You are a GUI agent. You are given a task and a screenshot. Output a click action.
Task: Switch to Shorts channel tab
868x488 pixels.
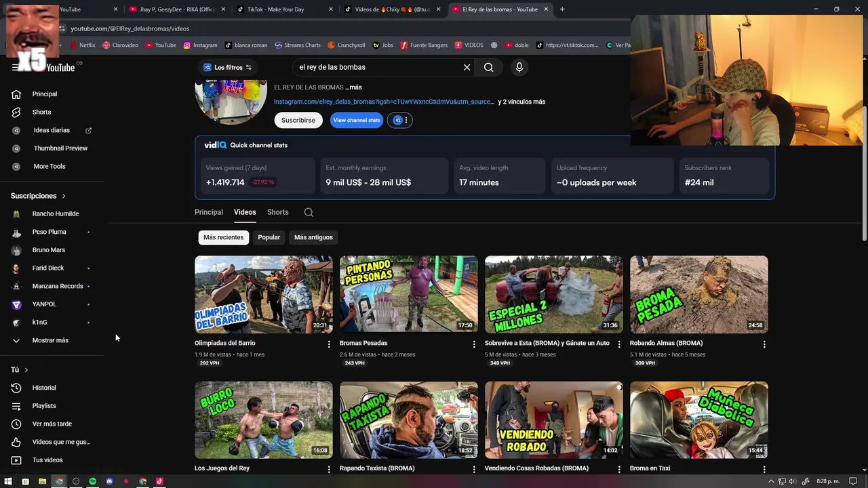(x=278, y=212)
